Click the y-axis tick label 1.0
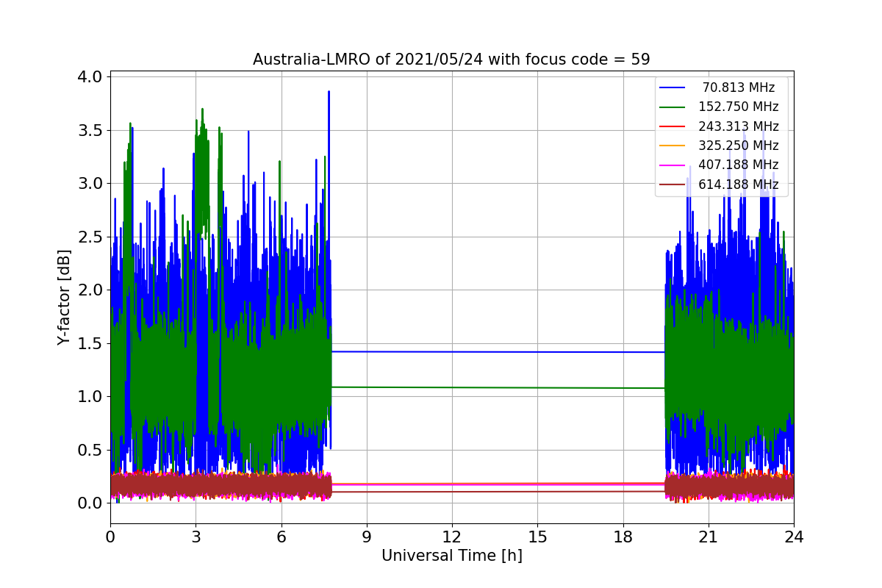882x588 pixels. tap(91, 397)
